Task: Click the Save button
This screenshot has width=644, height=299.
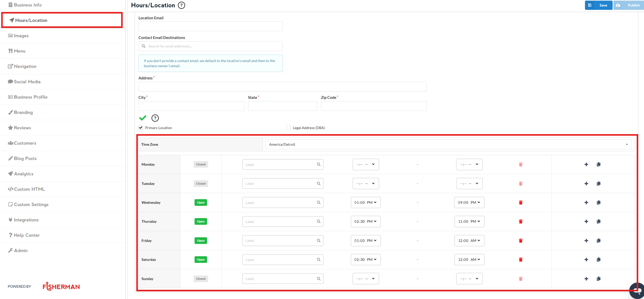Action: (x=599, y=5)
